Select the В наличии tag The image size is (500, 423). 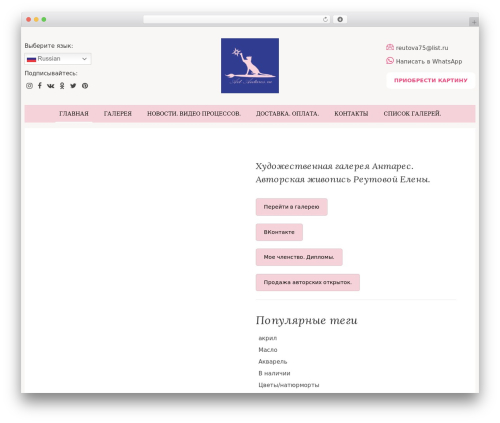[x=274, y=373]
